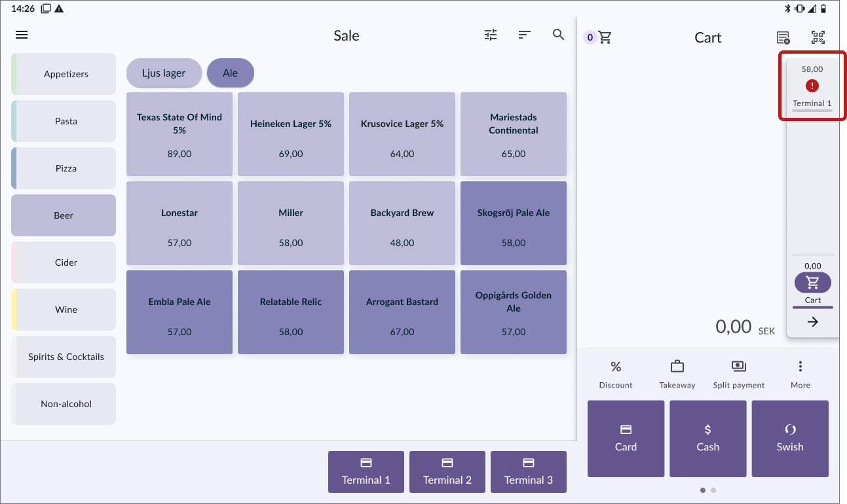Image resolution: width=847 pixels, height=504 pixels.
Task: Add Oppigårds Golden Ale to cart
Action: click(x=514, y=312)
